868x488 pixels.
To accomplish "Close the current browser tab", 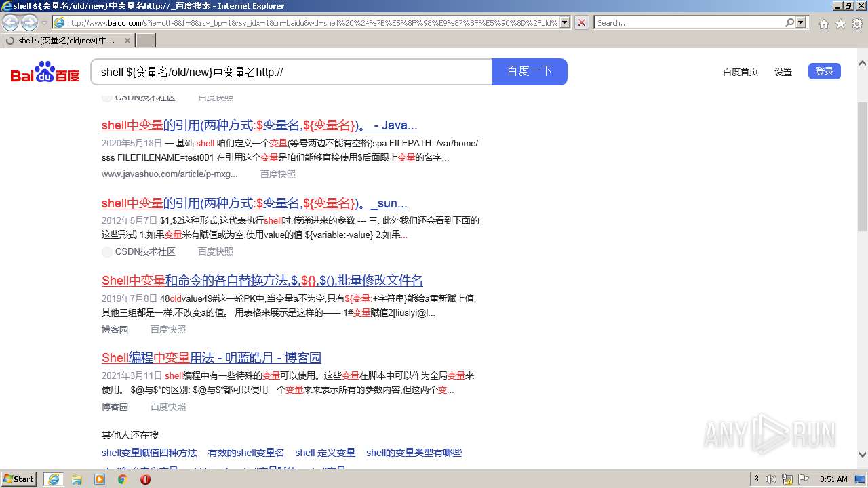I will tap(127, 41).
